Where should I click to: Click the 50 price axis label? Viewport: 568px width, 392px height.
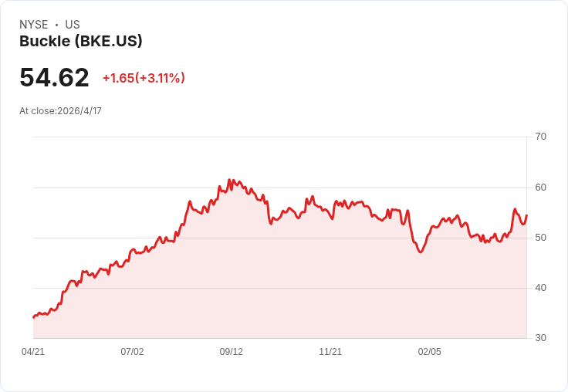tap(541, 238)
